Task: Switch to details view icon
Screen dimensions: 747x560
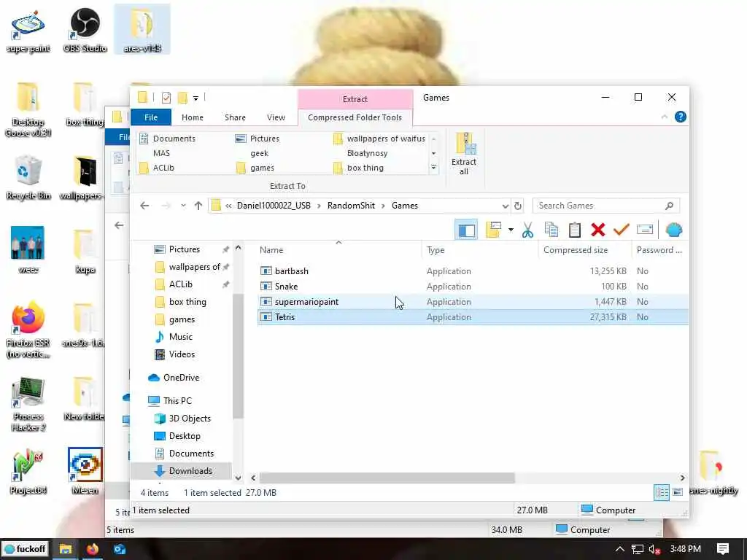Action: pyautogui.click(x=662, y=492)
